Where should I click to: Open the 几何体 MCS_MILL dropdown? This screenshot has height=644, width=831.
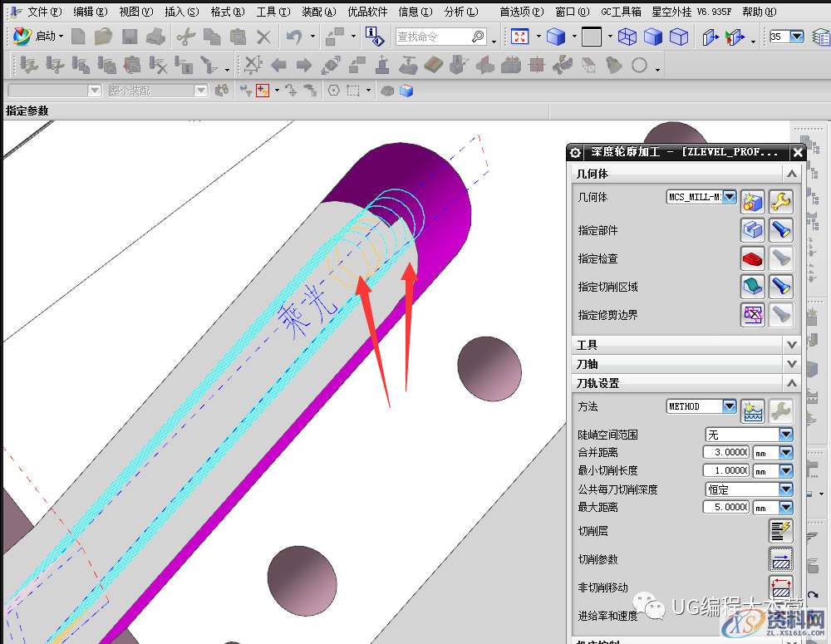(729, 197)
